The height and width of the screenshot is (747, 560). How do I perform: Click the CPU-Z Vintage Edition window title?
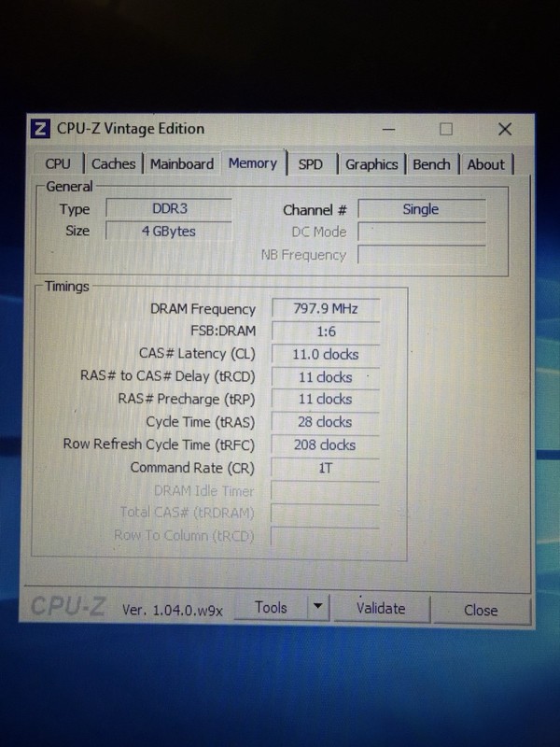131,129
